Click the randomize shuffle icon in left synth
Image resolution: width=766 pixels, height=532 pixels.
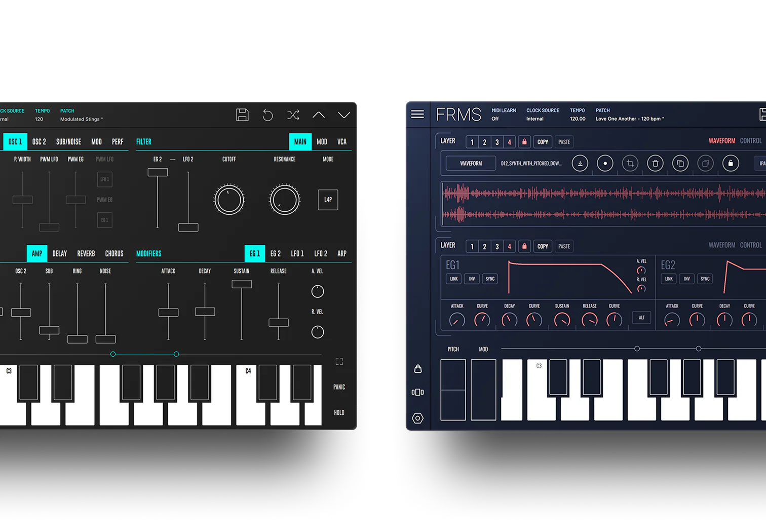click(x=293, y=115)
